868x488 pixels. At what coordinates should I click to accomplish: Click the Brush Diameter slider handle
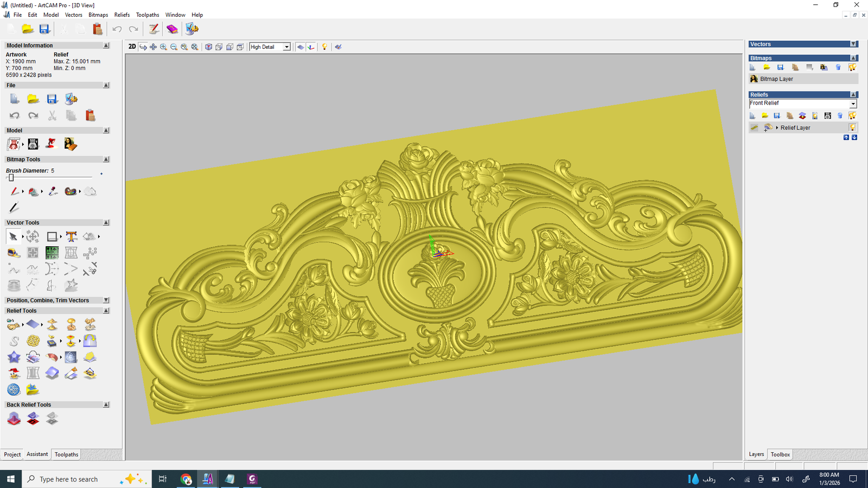pyautogui.click(x=11, y=177)
